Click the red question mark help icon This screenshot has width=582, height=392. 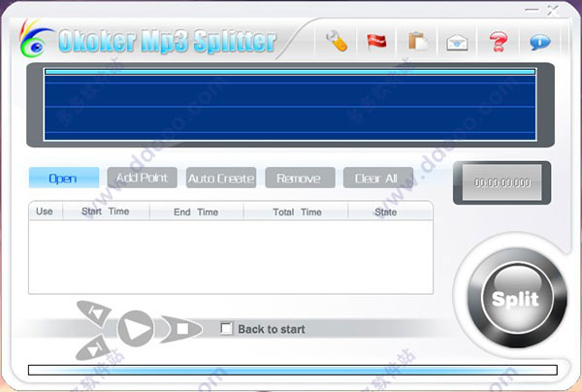[x=498, y=41]
